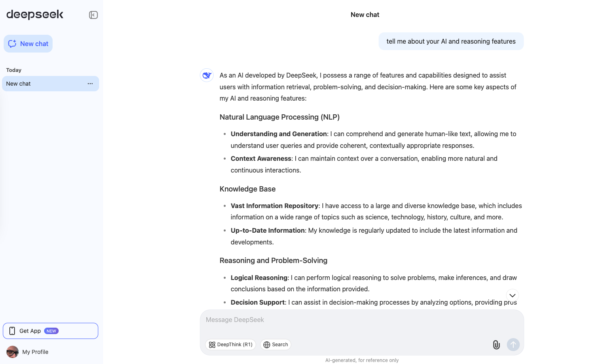The height and width of the screenshot is (364, 593).
Task: Start a new chat from the sidebar button
Action: 28,44
